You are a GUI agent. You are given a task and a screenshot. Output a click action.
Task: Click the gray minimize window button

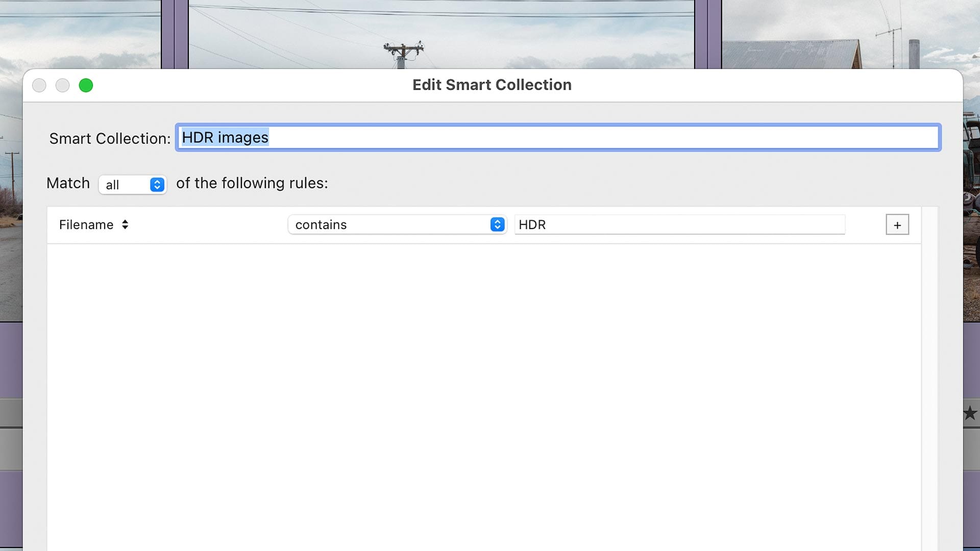(x=62, y=85)
